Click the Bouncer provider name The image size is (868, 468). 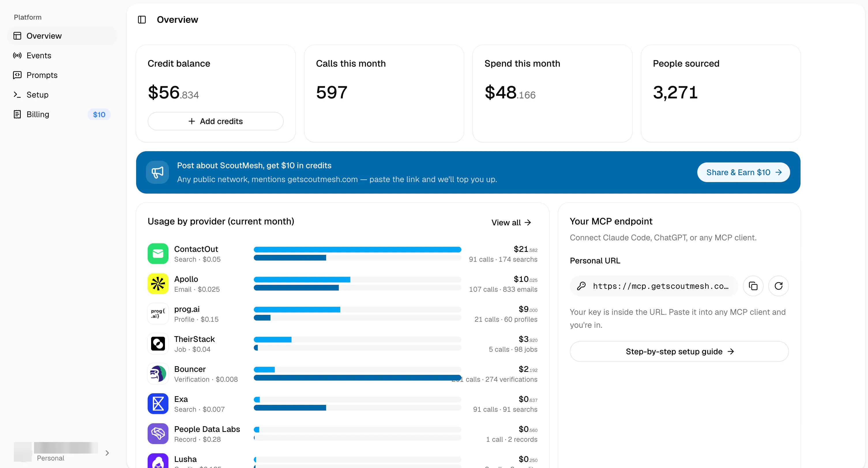click(x=190, y=369)
